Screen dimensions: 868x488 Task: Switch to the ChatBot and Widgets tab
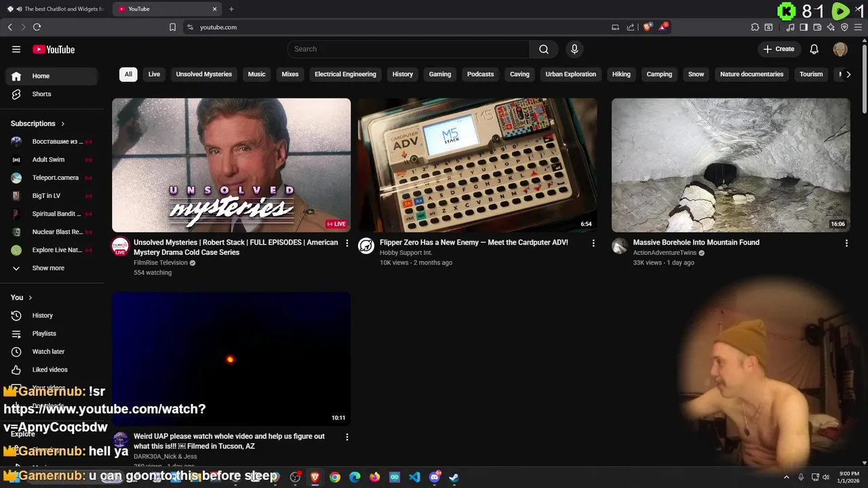[57, 9]
